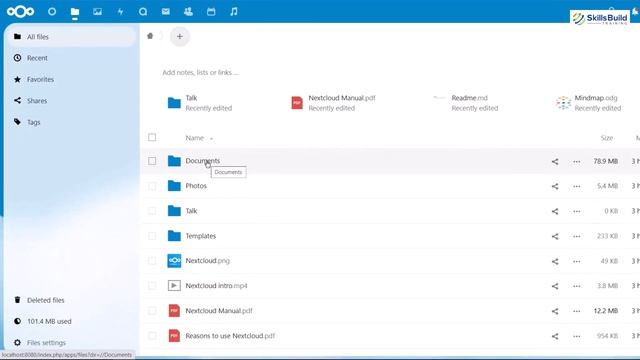Share Reasons to use Nextcloud.pdf
This screenshot has width=640, height=360.
point(555,336)
